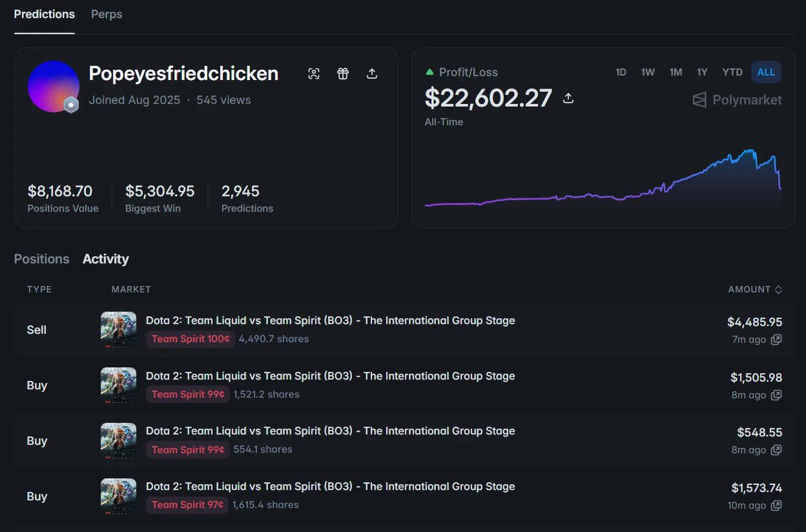Click the $8,168.70 Positions Value figure
The height and width of the screenshot is (532, 806).
pyautogui.click(x=60, y=191)
